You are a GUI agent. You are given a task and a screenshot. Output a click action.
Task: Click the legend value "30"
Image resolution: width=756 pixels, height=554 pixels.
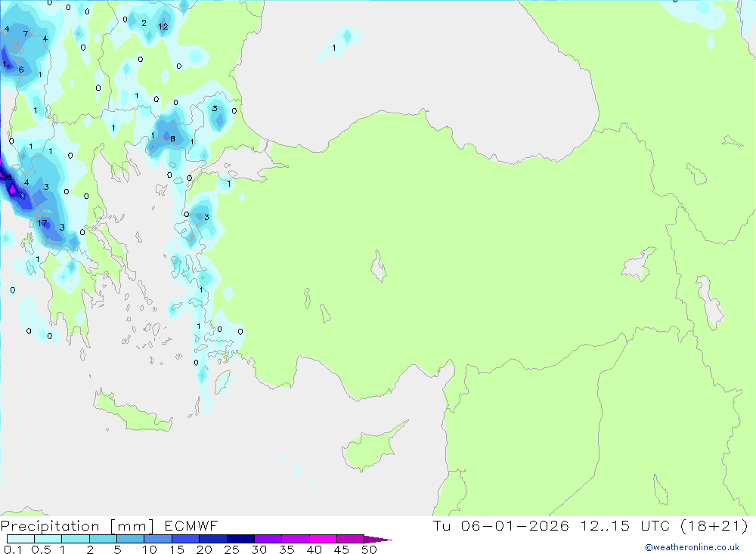tap(259, 549)
